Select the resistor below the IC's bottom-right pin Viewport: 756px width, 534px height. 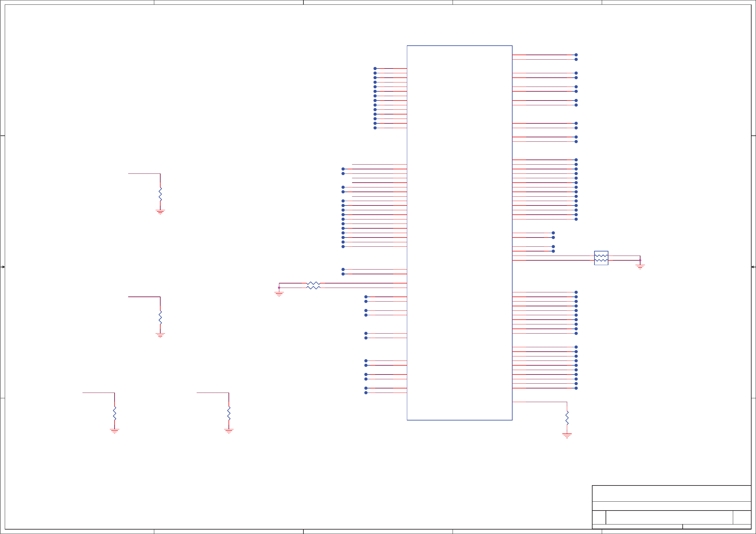click(567, 418)
